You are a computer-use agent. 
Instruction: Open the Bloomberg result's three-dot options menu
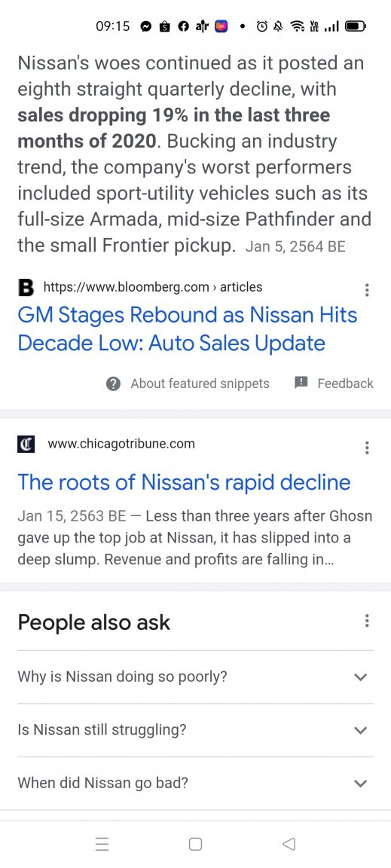point(366,290)
